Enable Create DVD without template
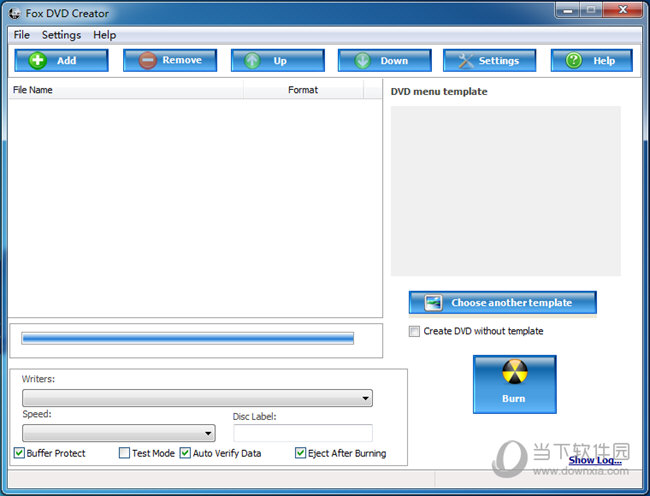This screenshot has width=650, height=496. pos(414,331)
